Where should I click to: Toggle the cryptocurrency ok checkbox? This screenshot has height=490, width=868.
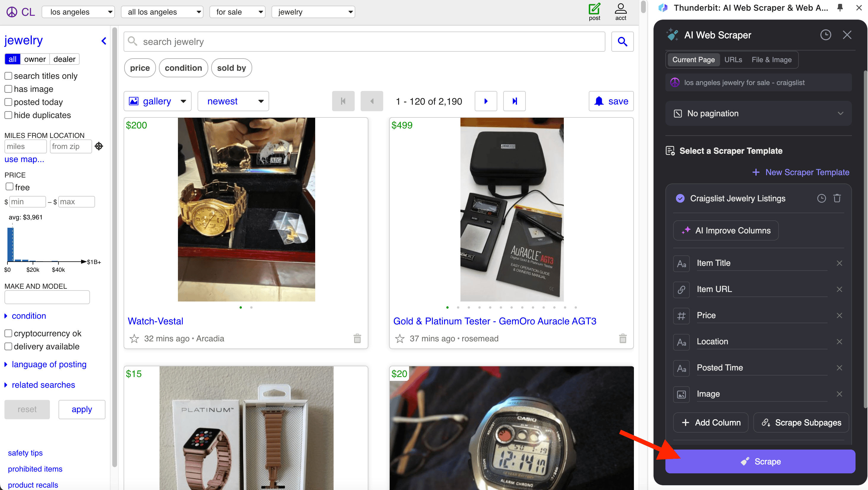[8, 333]
